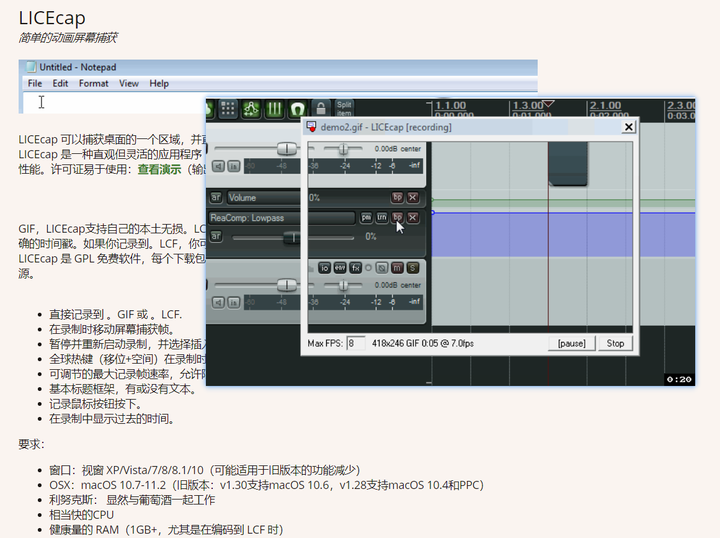
Task: Click speaker monitor button on track above Volume envelope
Action: click(x=218, y=166)
